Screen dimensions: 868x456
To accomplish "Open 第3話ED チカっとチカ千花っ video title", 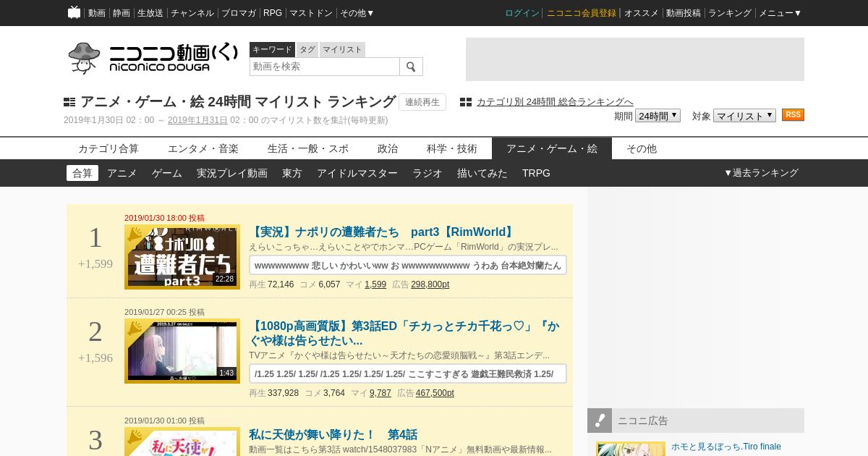I will [404, 333].
